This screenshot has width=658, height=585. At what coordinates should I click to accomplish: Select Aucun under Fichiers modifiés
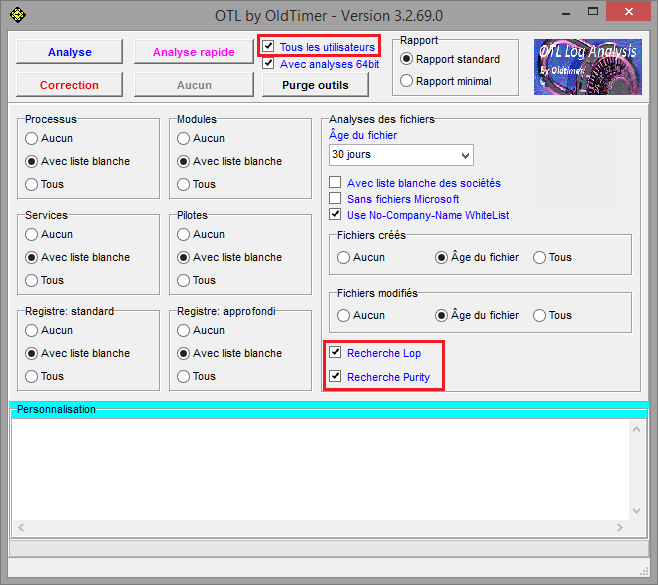coord(344,315)
